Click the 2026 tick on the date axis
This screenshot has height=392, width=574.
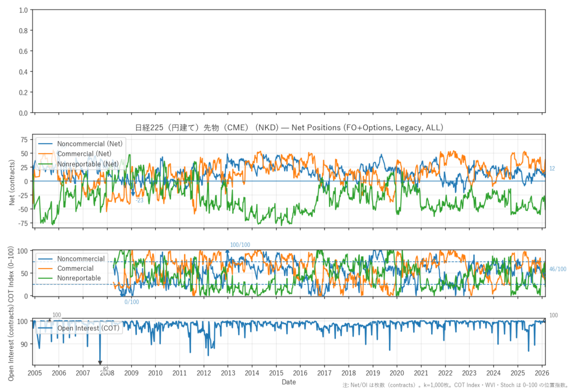541,373
